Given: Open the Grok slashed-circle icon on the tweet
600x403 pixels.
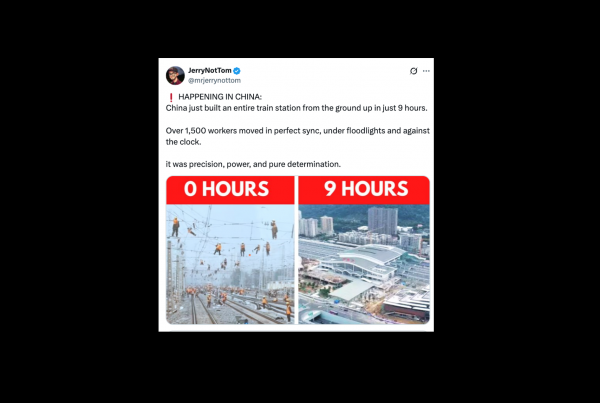Looking at the screenshot, I should coord(413,71).
